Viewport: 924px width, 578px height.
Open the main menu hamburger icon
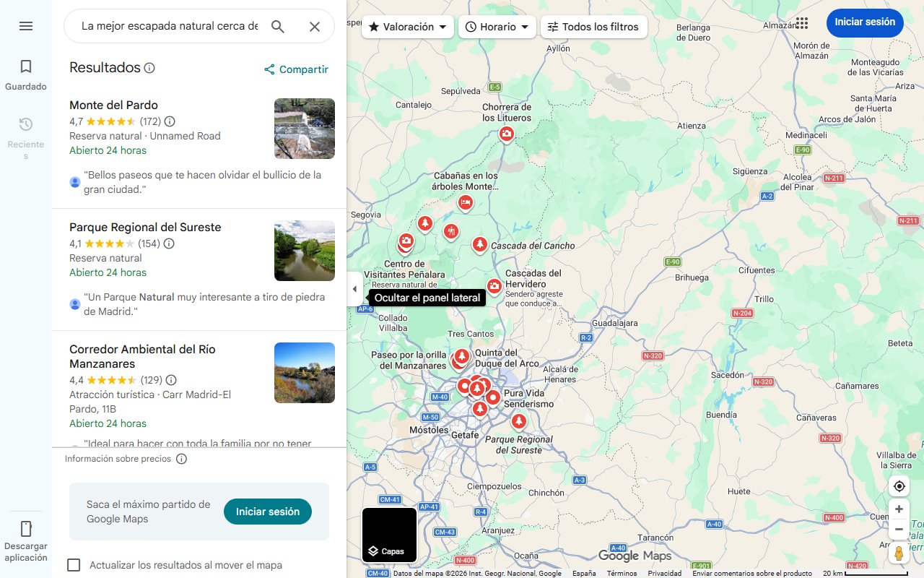26,26
